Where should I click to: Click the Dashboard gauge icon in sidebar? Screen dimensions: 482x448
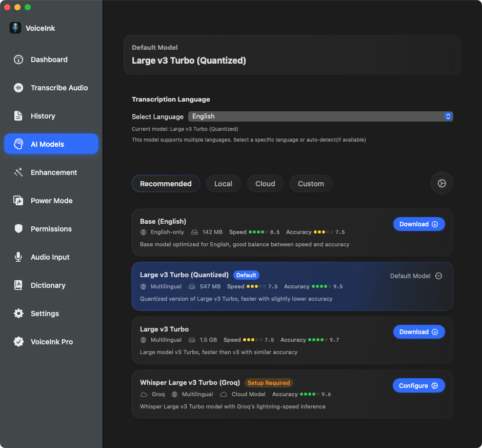(18, 60)
